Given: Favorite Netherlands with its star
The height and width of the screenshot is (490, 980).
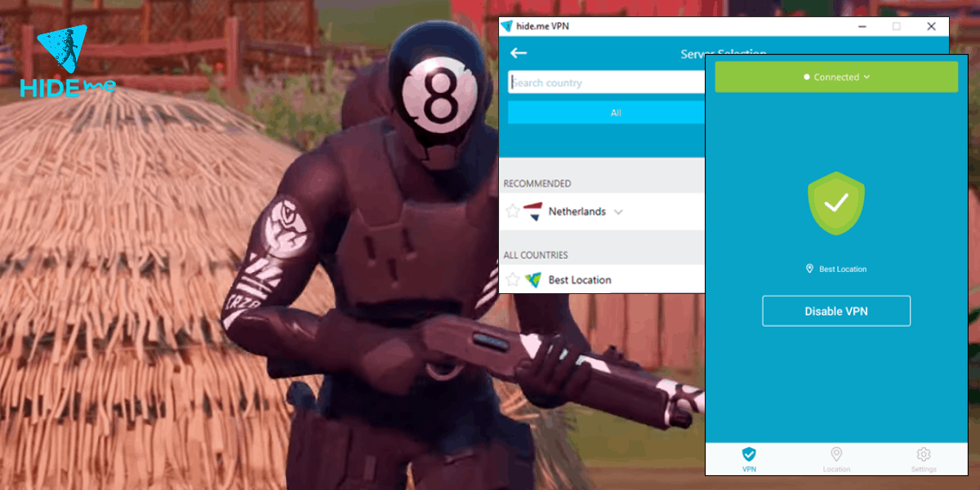Looking at the screenshot, I should coord(513,212).
